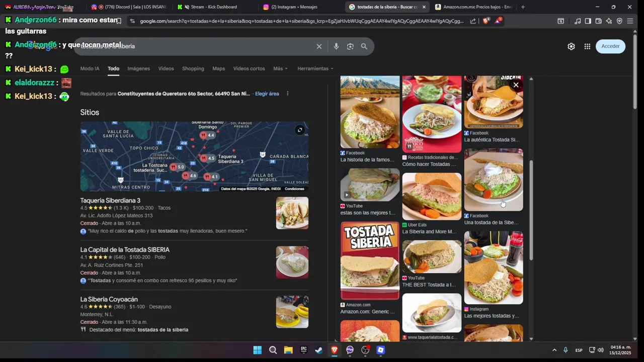This screenshot has height=362, width=644.
Task: Open the TOSTADA SIBERIA Amazon image
Action: 370,260
